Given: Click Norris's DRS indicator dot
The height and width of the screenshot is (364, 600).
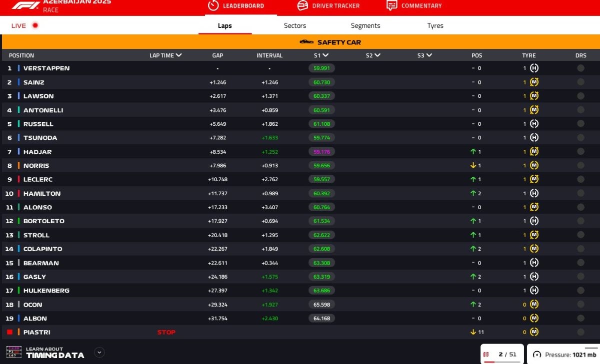Looking at the screenshot, I should (x=580, y=165).
